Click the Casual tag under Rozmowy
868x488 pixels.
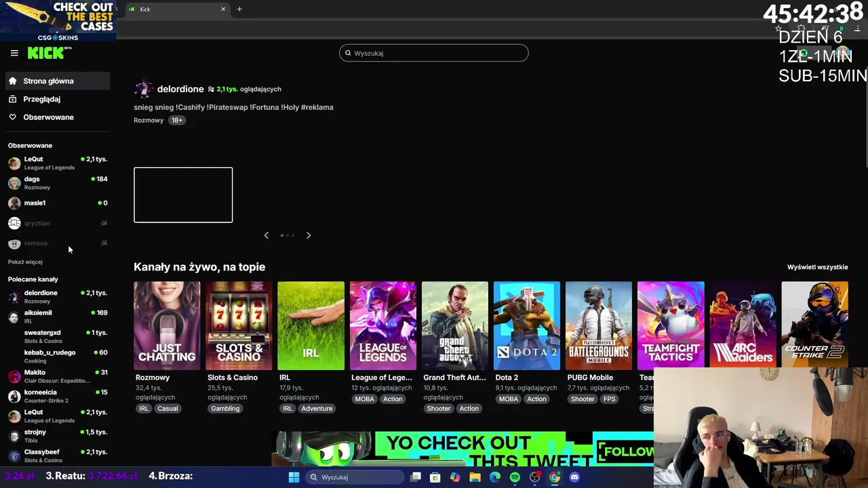point(167,409)
